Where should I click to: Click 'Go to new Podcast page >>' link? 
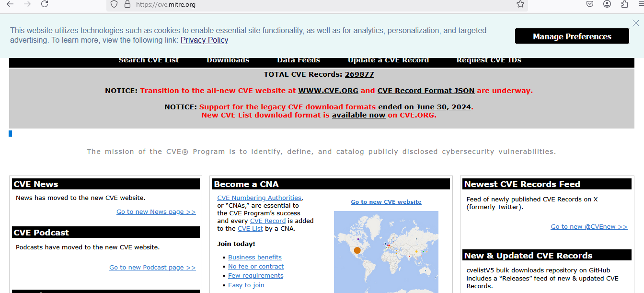152,268
